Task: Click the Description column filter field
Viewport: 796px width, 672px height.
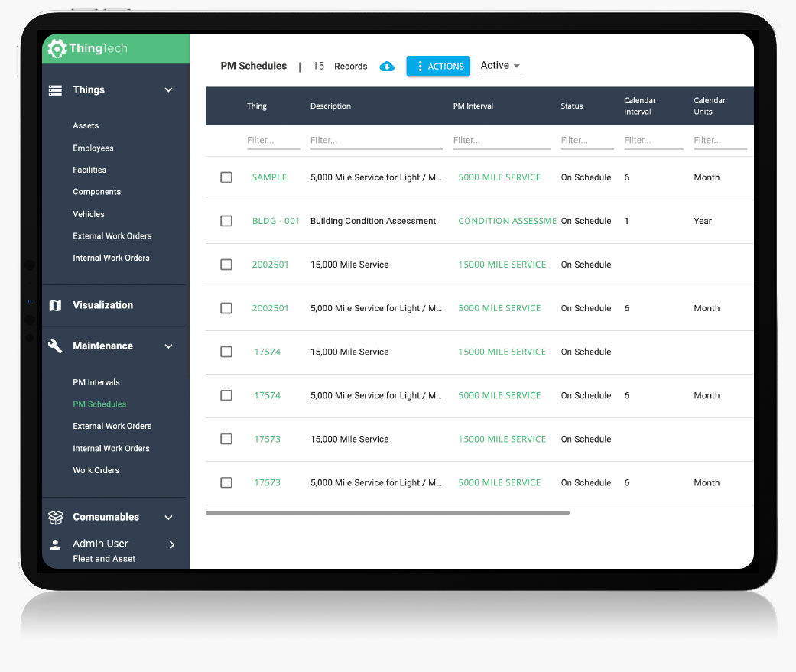Action: 376,141
